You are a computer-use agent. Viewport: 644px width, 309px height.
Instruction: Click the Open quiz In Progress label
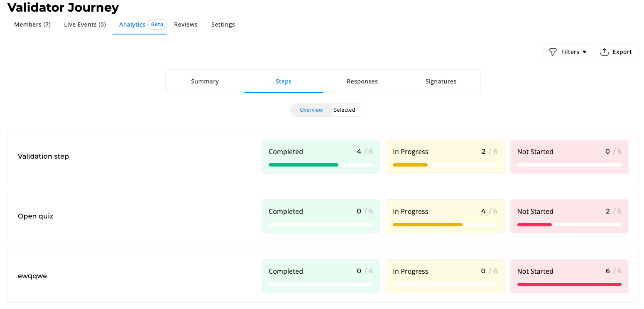pyautogui.click(x=411, y=211)
